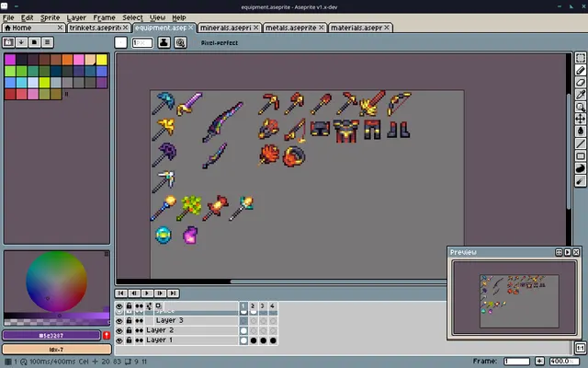
Task: Open the View menu
Action: pyautogui.click(x=157, y=17)
